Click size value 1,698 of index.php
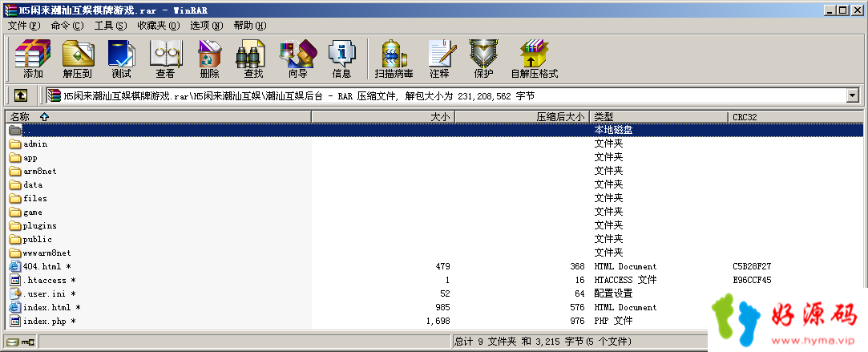Viewport: 868px width, 352px height. pos(438,321)
